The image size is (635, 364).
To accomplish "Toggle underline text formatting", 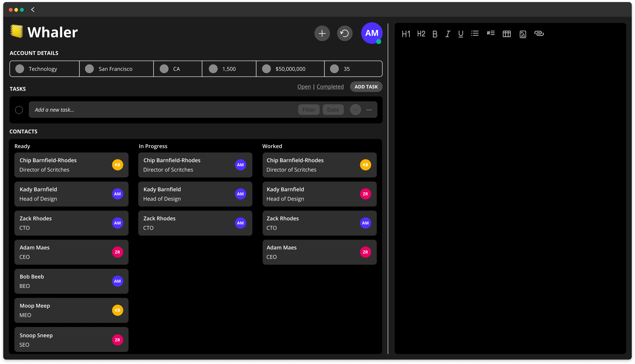I will pos(460,34).
